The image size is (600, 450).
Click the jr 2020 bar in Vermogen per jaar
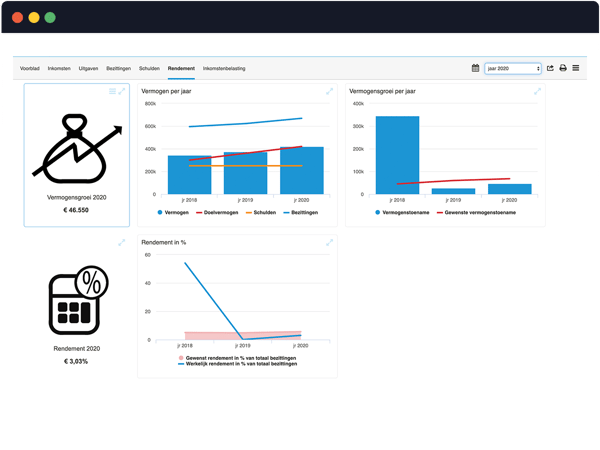pos(302,171)
